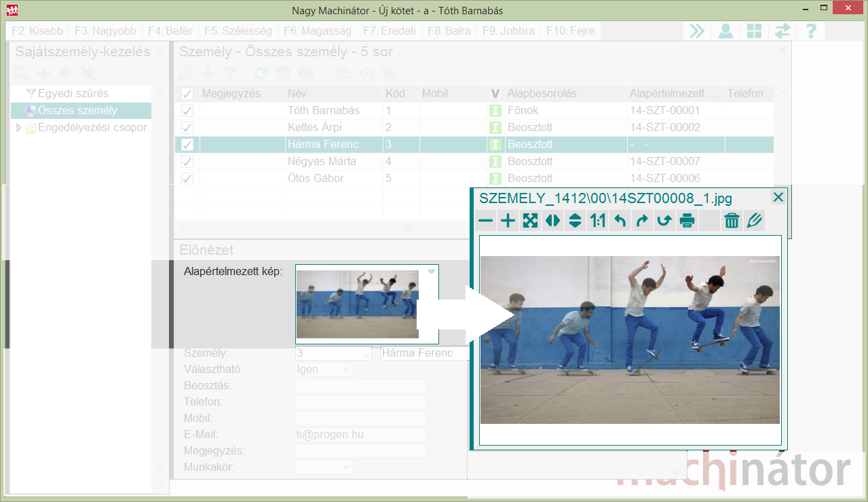Zoom out with the minus icon in image viewer
868x502 pixels.
point(486,221)
